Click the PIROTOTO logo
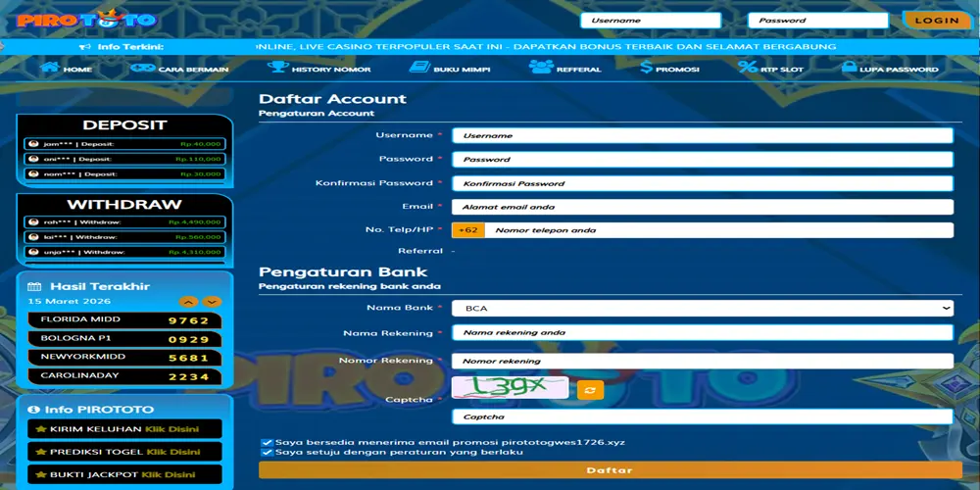This screenshot has height=490, width=980. click(x=87, y=19)
